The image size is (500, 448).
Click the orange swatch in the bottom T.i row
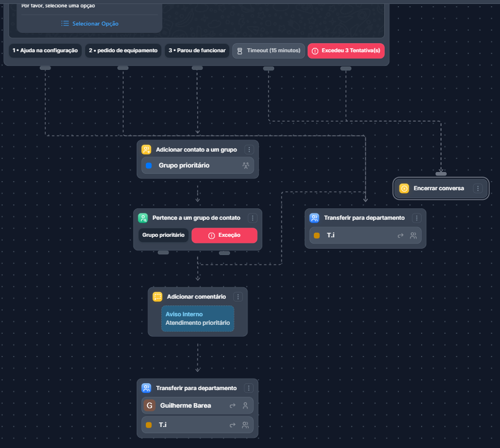coord(149,425)
